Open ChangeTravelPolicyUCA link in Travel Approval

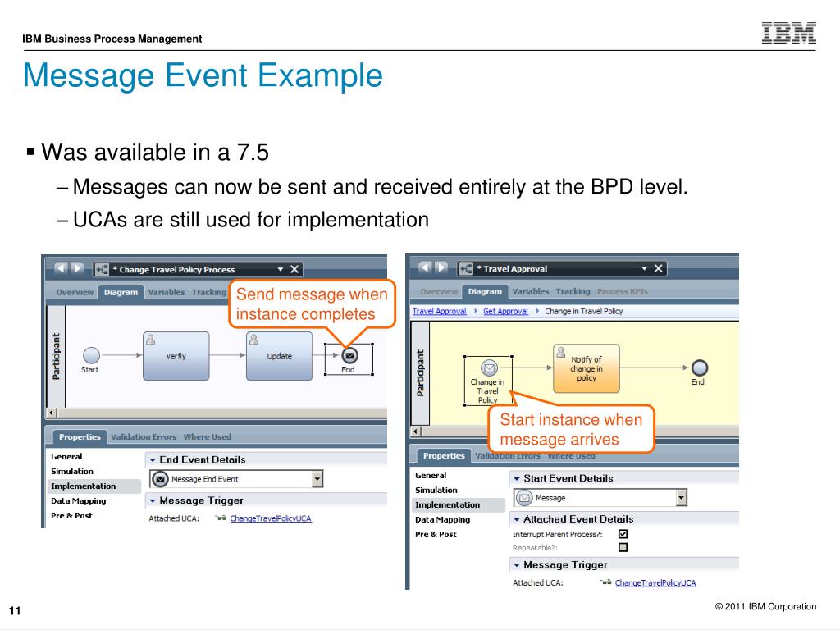655,583
